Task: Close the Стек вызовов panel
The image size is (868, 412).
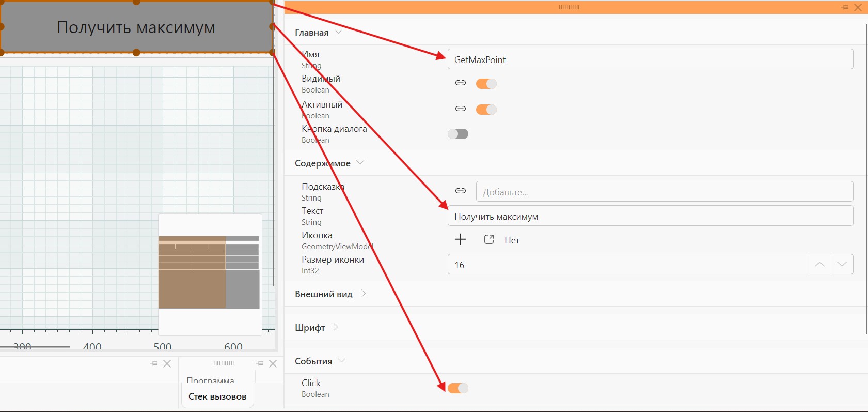Action: (x=273, y=363)
